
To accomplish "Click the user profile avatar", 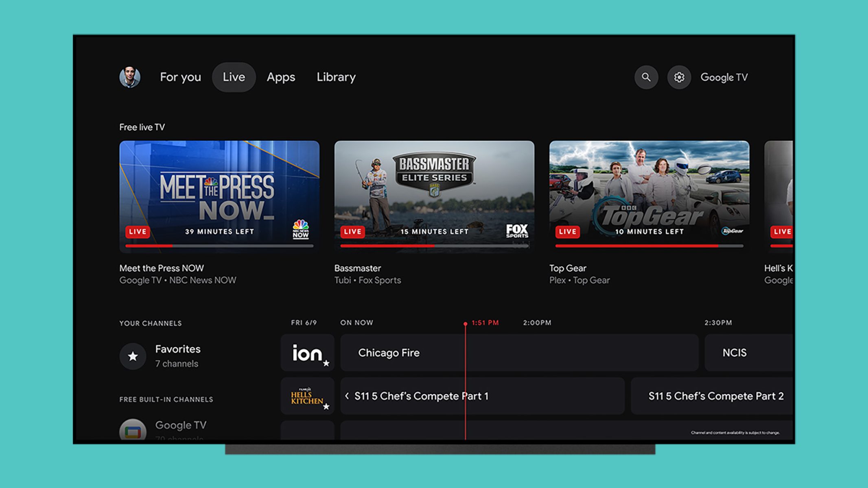I will tap(130, 77).
